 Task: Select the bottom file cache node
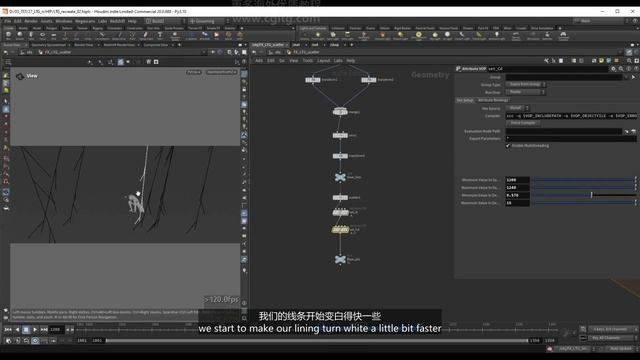tap(340, 259)
